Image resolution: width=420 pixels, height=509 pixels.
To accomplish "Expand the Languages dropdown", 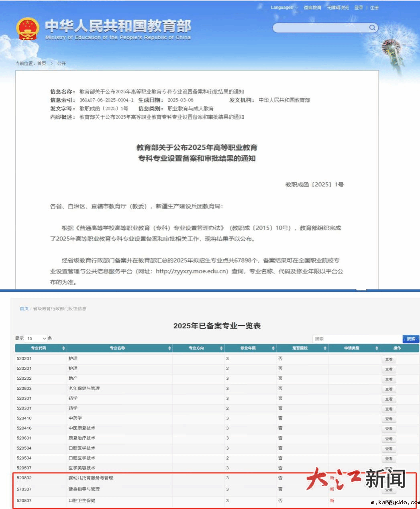I will [284, 8].
